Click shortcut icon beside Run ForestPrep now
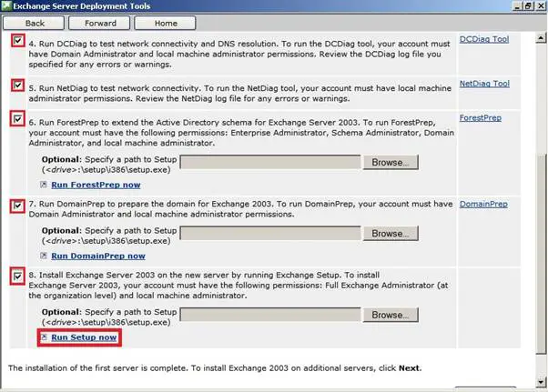Viewport: 548px width, 392px height. coord(44,185)
